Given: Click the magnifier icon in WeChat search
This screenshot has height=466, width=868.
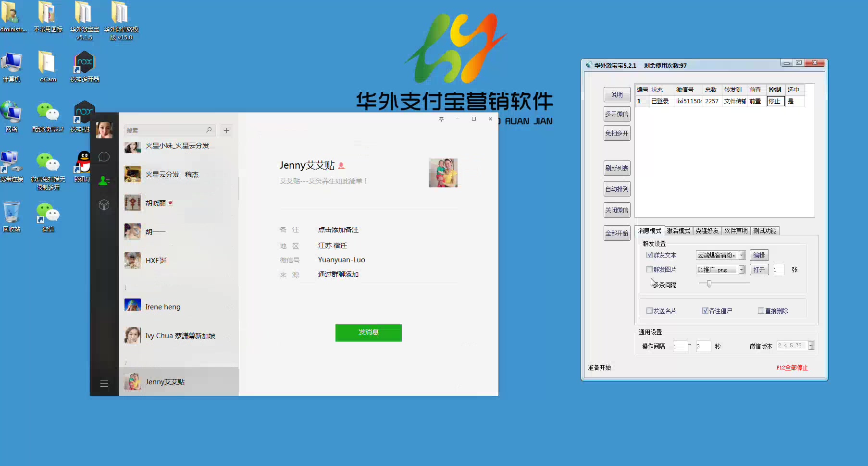Looking at the screenshot, I should click(x=209, y=130).
